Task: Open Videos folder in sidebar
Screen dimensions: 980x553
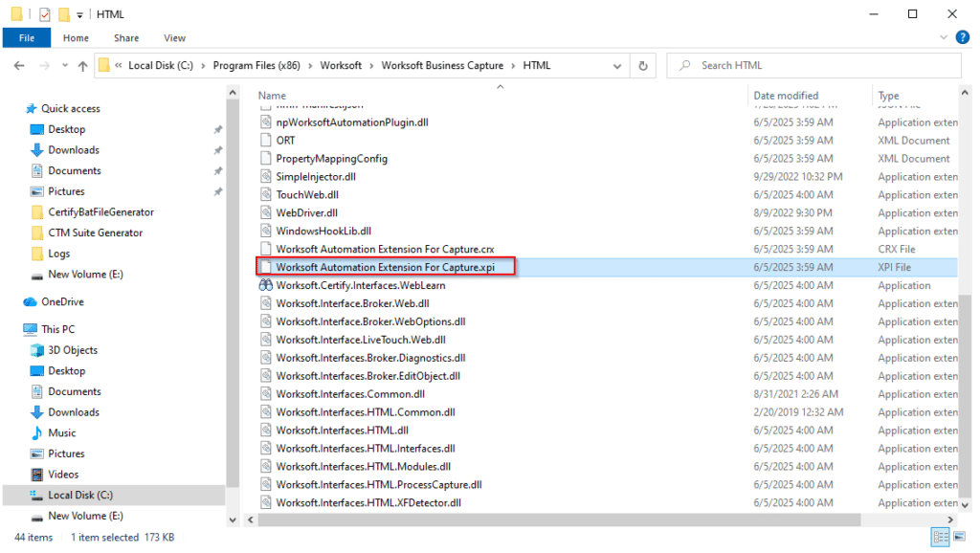Action: tap(63, 475)
